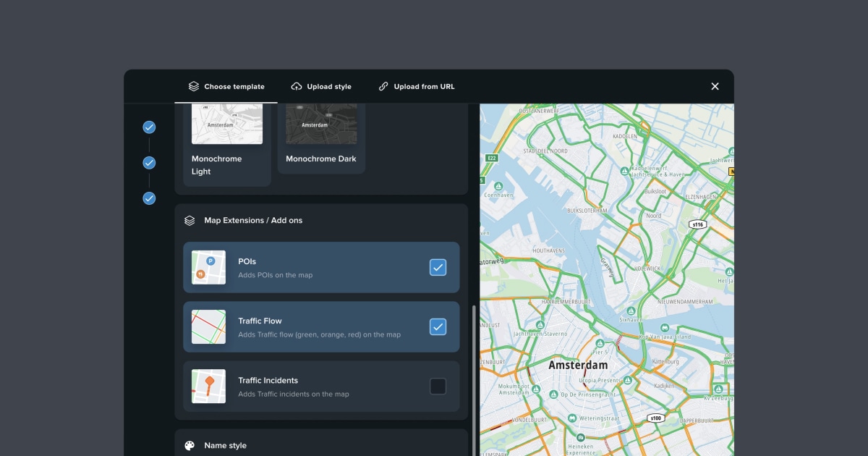Click the second completed step checkmark
This screenshot has width=868, height=456.
coord(149,163)
